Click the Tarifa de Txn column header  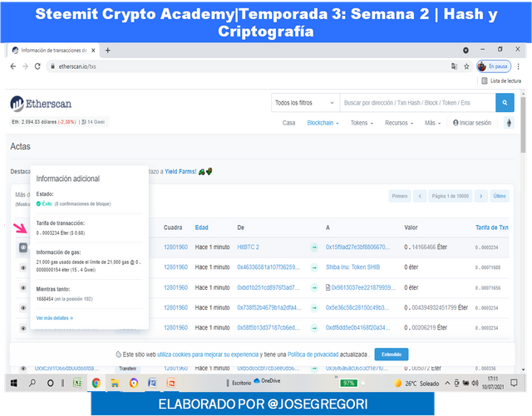(x=492, y=228)
